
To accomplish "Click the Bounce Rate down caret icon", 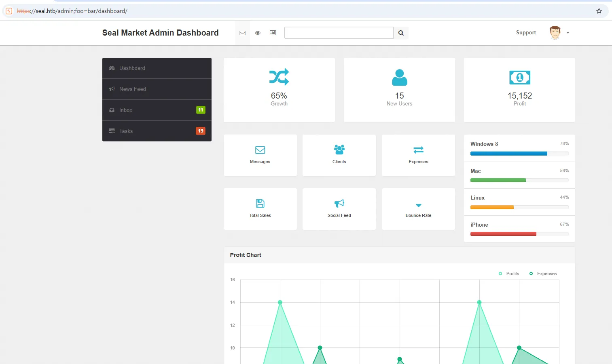I will pos(419,205).
